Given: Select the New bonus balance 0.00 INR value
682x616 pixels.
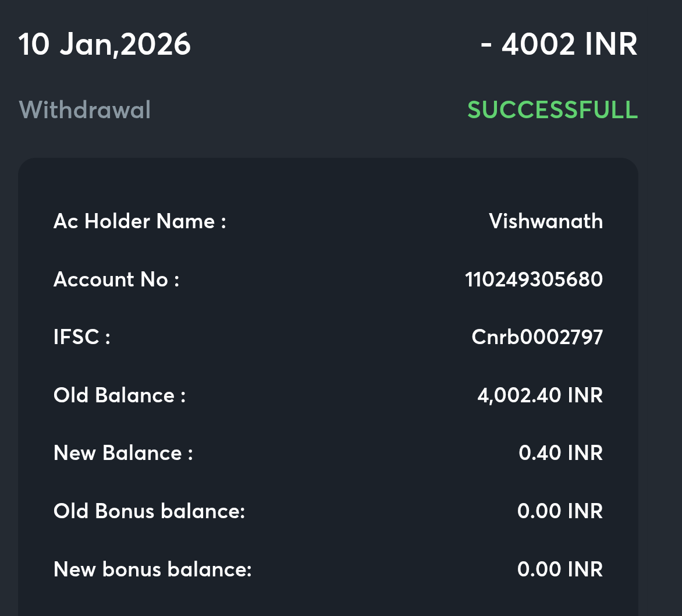Looking at the screenshot, I should click(560, 569).
